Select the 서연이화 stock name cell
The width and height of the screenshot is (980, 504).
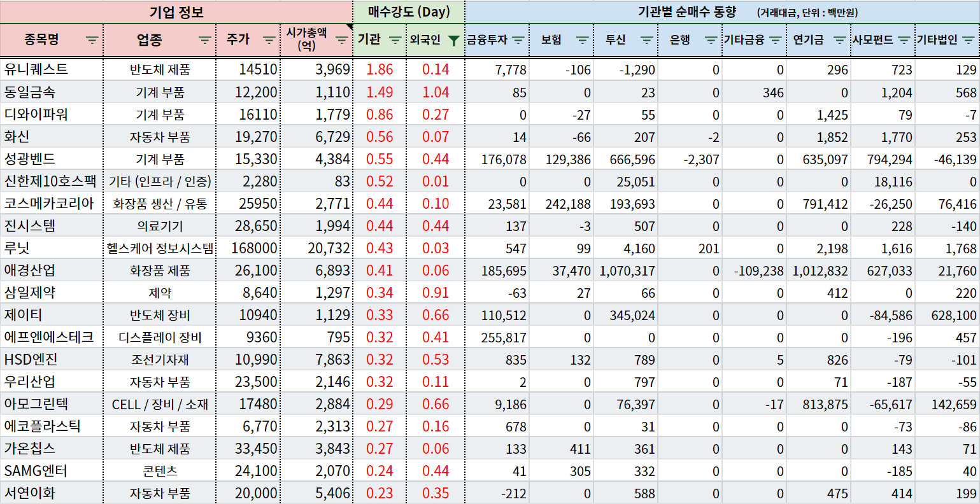pyautogui.click(x=52, y=493)
